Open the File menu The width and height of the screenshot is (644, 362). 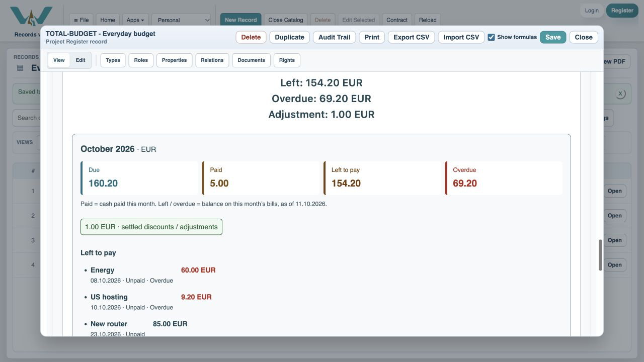pos(81,20)
